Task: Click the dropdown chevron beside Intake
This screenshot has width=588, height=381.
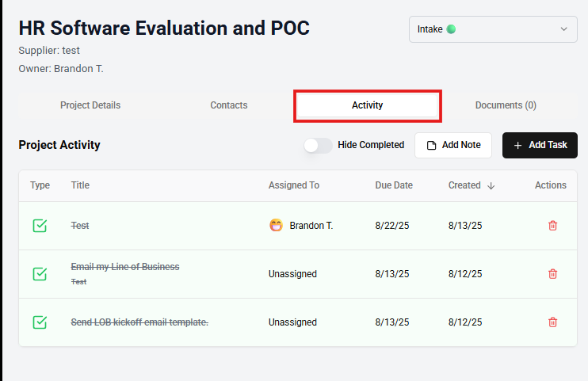Action: click(x=563, y=29)
